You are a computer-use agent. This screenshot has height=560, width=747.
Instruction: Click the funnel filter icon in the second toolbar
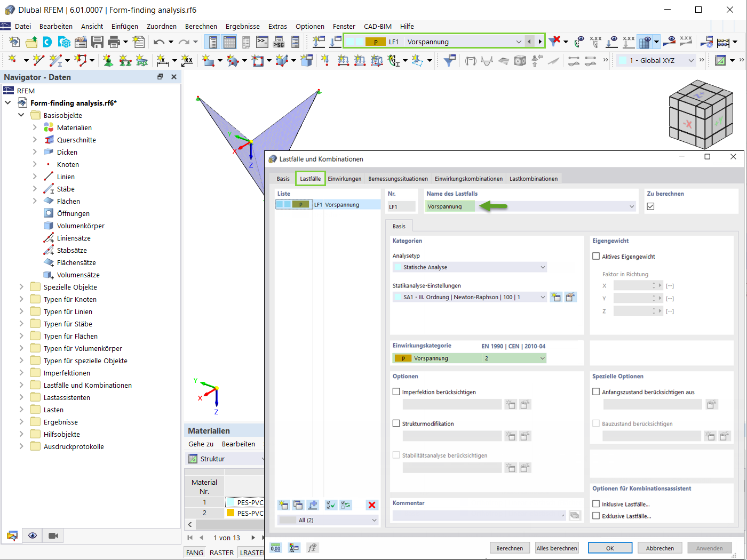tap(449, 60)
